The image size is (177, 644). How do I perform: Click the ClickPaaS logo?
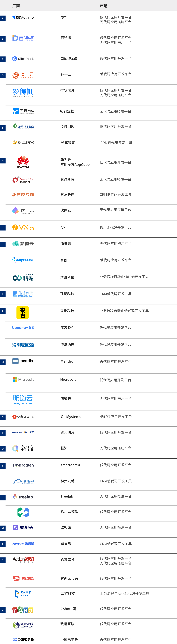23,59
